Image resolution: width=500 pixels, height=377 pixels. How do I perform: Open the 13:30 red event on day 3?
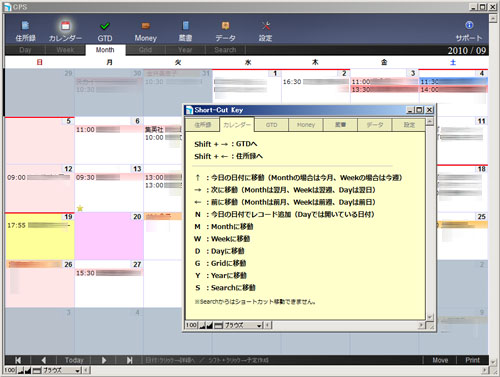[384, 89]
